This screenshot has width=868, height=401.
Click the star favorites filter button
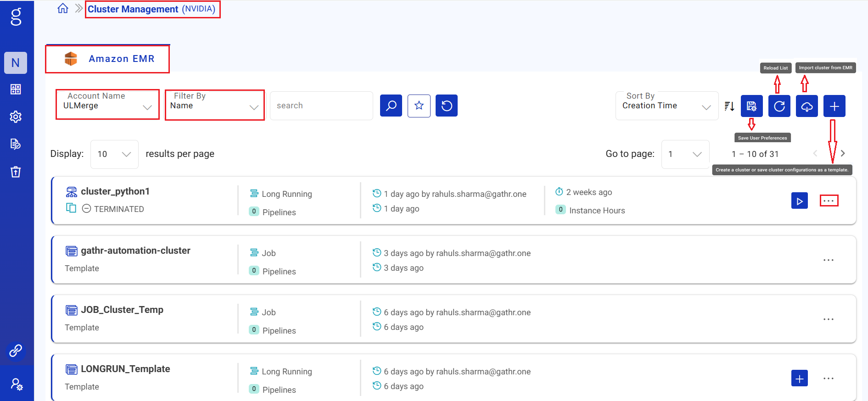(x=419, y=106)
